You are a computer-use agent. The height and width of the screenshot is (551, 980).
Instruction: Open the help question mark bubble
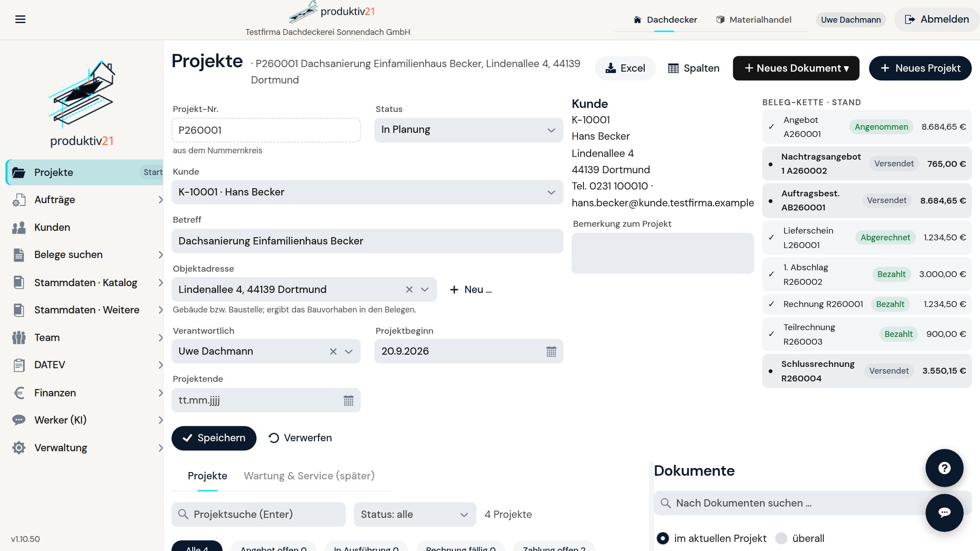tap(944, 468)
